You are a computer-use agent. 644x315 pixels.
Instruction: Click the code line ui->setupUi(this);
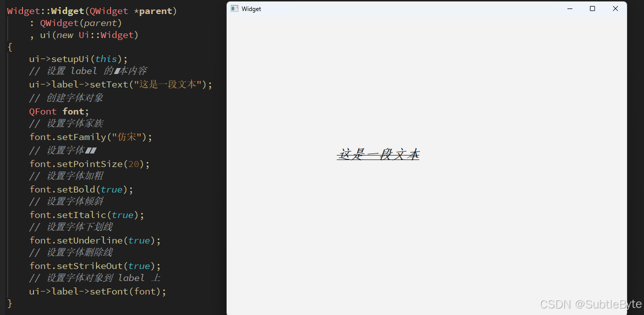coord(79,59)
